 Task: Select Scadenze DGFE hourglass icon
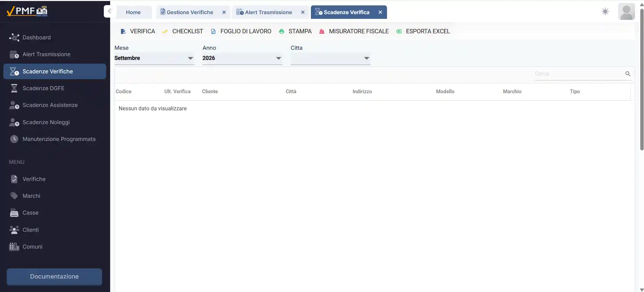click(14, 88)
